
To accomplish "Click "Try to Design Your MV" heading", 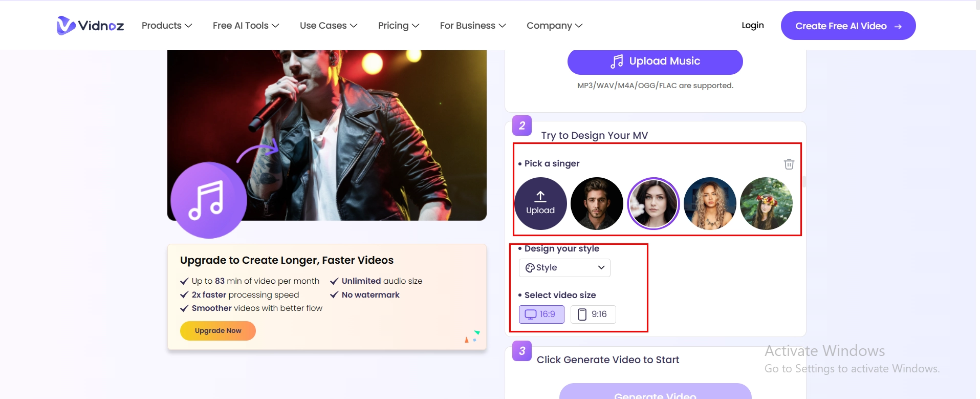I will click(x=595, y=135).
